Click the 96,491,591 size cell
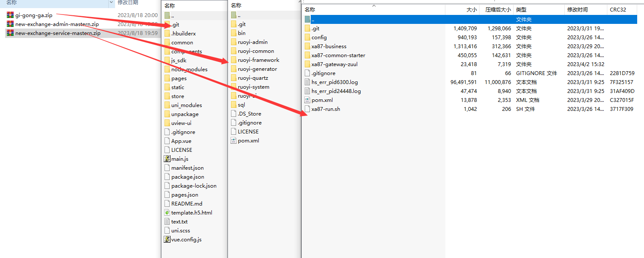This screenshot has width=644, height=258. tap(464, 82)
